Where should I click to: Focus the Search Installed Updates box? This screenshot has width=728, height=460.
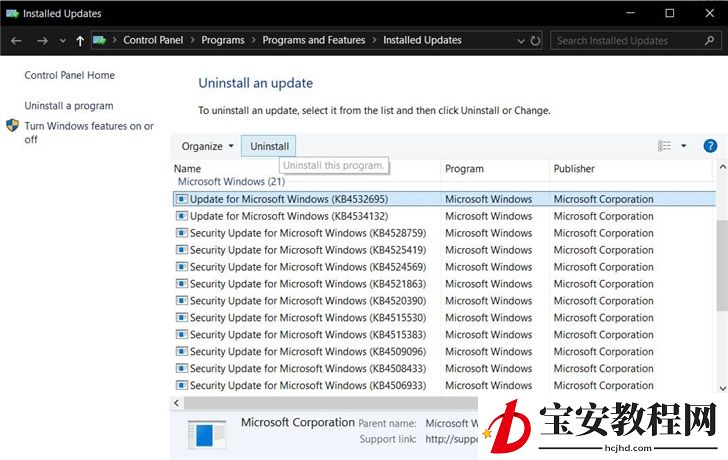point(634,40)
